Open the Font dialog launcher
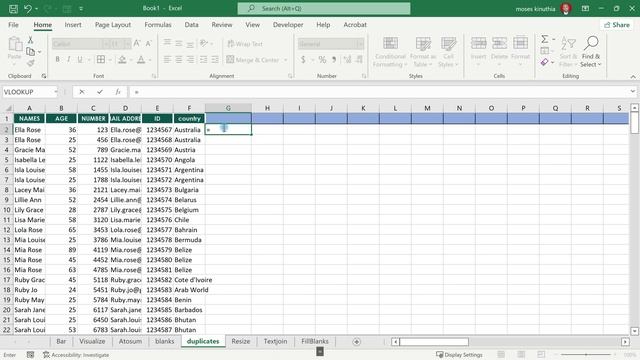The height and width of the screenshot is (360, 640). (154, 76)
